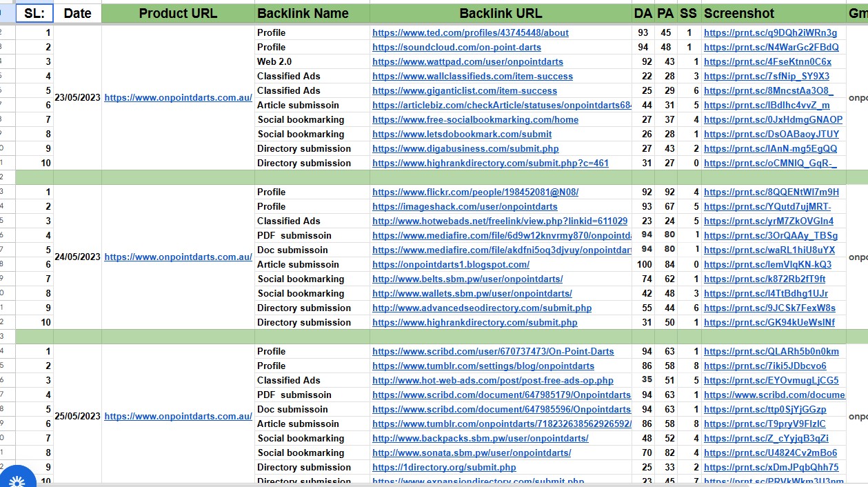Open the tumblr.com onpointdarts 718232638562926592 link
This screenshot has width=868, height=487.
[502, 424]
